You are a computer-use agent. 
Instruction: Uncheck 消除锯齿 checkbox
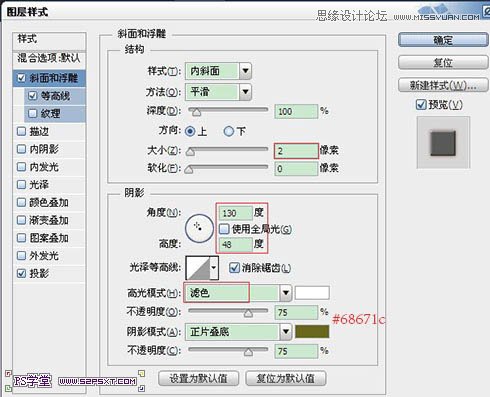coord(234,268)
